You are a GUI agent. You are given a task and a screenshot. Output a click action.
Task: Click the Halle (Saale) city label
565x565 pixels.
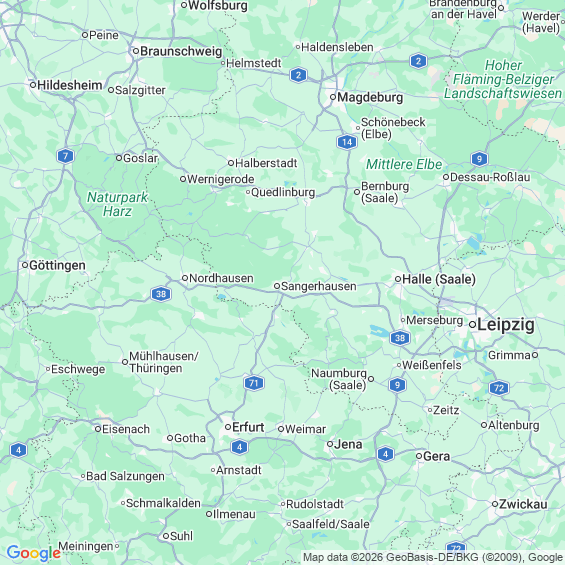point(439,279)
